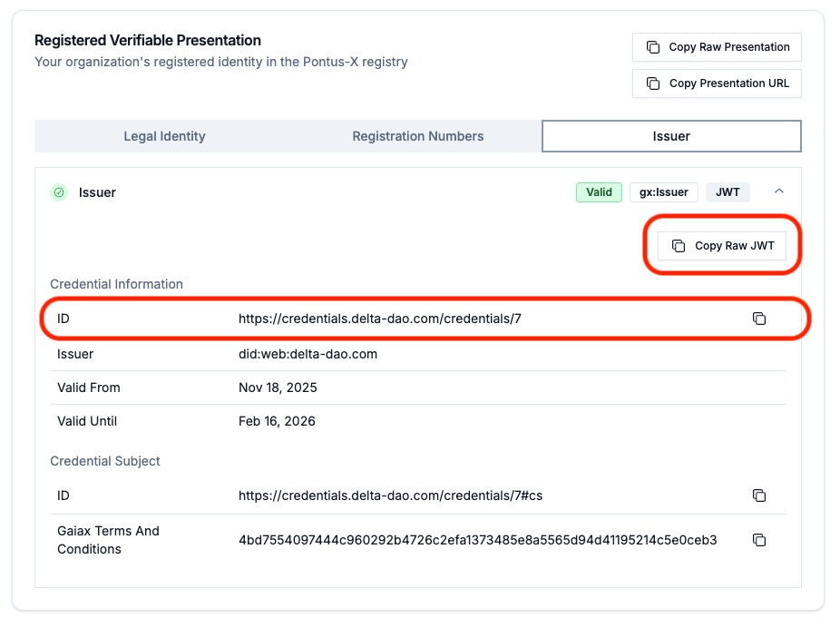The height and width of the screenshot is (618, 840).
Task: Click the did:web:delta-dao.com issuer value
Action: point(308,354)
